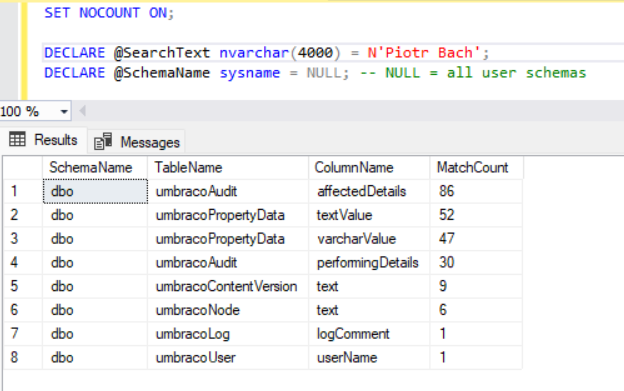The width and height of the screenshot is (624, 391).
Task: Select row 1 header in results grid
Action: [23, 191]
